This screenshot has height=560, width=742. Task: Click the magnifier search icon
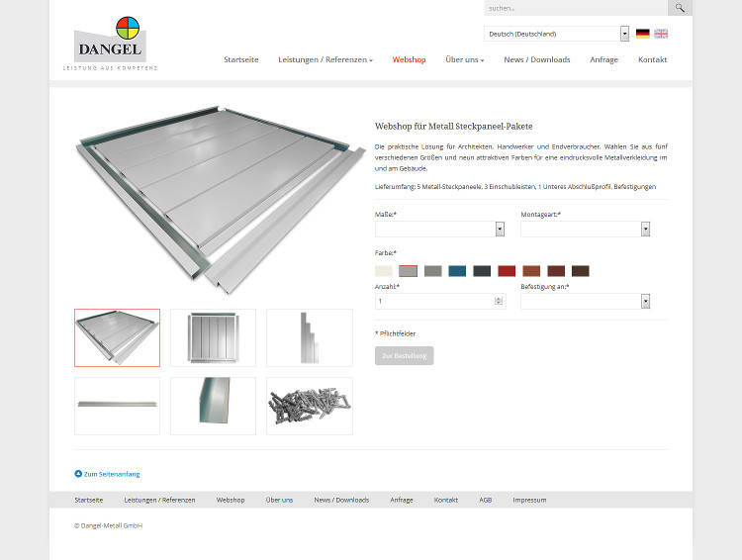tap(680, 8)
